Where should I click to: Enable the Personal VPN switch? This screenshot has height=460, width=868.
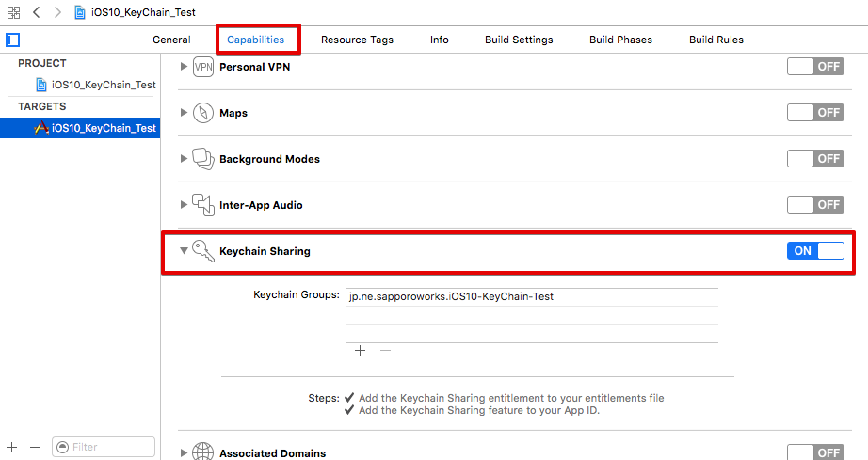tap(815, 67)
